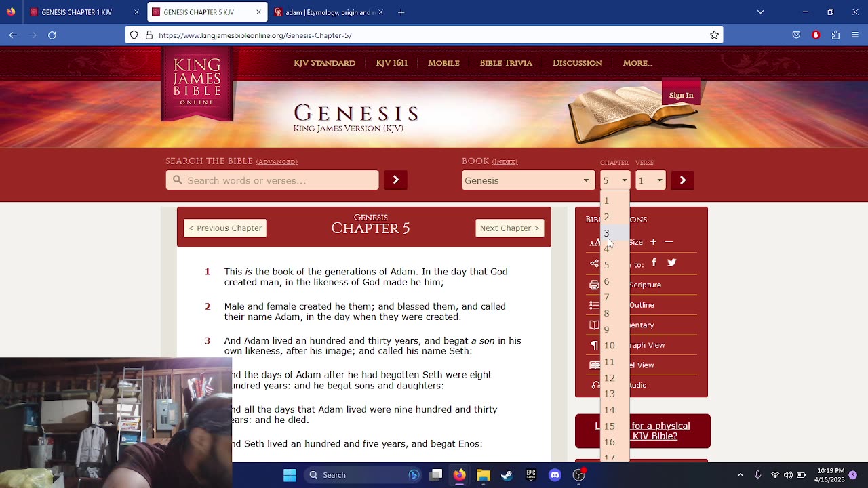868x488 pixels.
Task: Share to Twitter
Action: (671, 262)
